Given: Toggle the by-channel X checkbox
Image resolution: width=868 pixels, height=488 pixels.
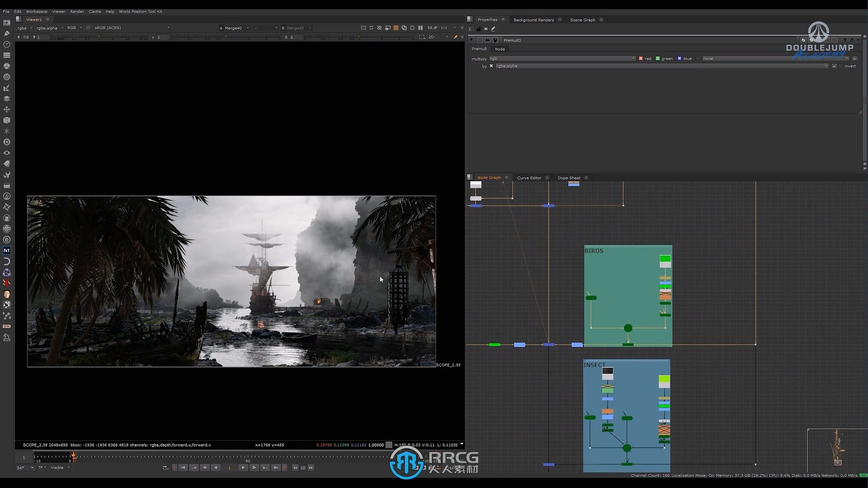Looking at the screenshot, I should [x=491, y=66].
